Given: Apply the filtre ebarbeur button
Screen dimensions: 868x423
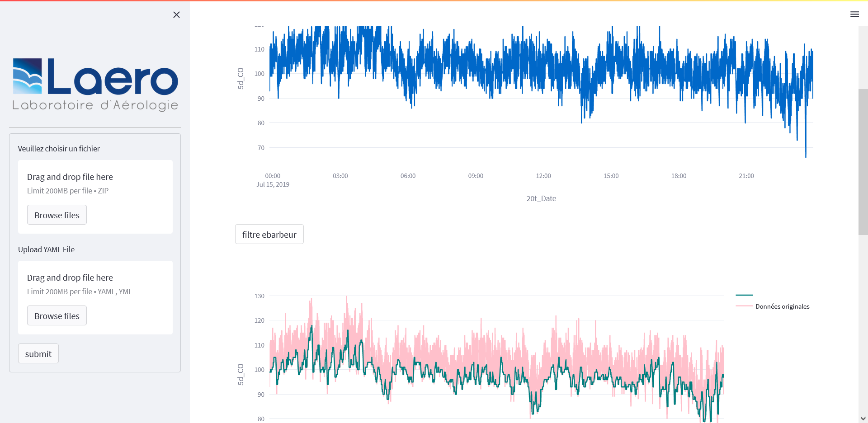Looking at the screenshot, I should [269, 234].
